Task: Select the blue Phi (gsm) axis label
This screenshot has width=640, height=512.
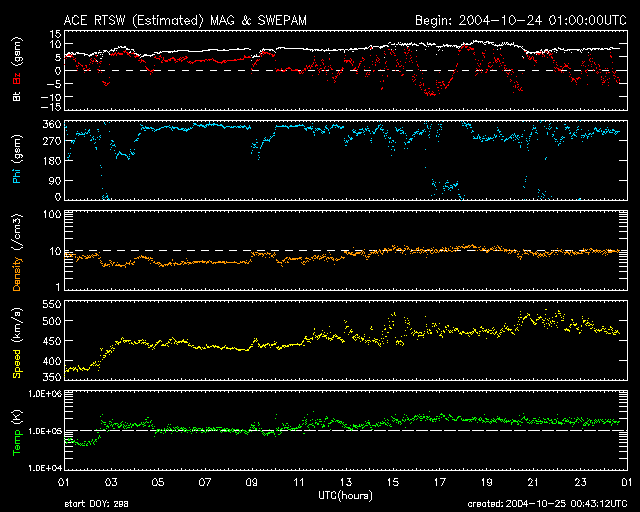Action: coord(16,160)
